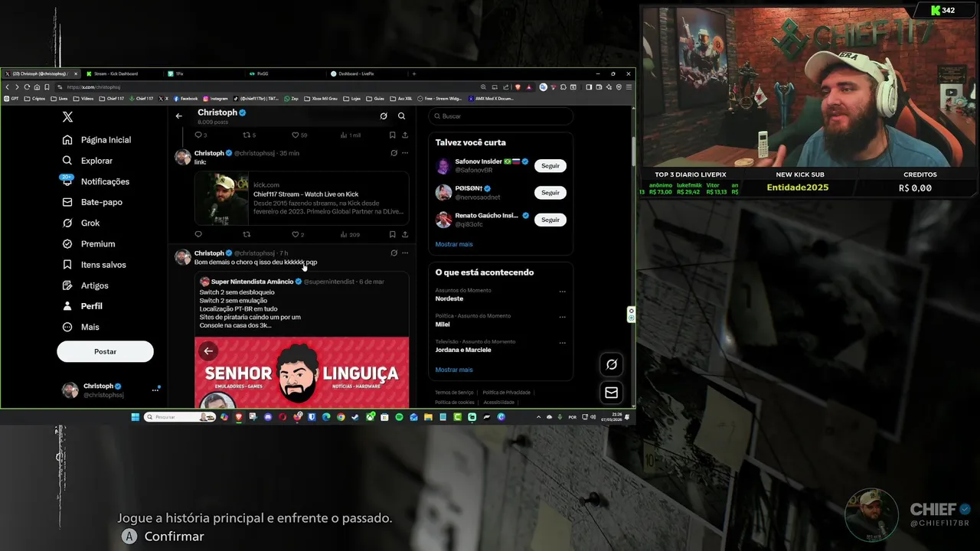Click Grok icon on 'Bom demais' post
Viewport: 980px width, 551px height.
pos(394,253)
